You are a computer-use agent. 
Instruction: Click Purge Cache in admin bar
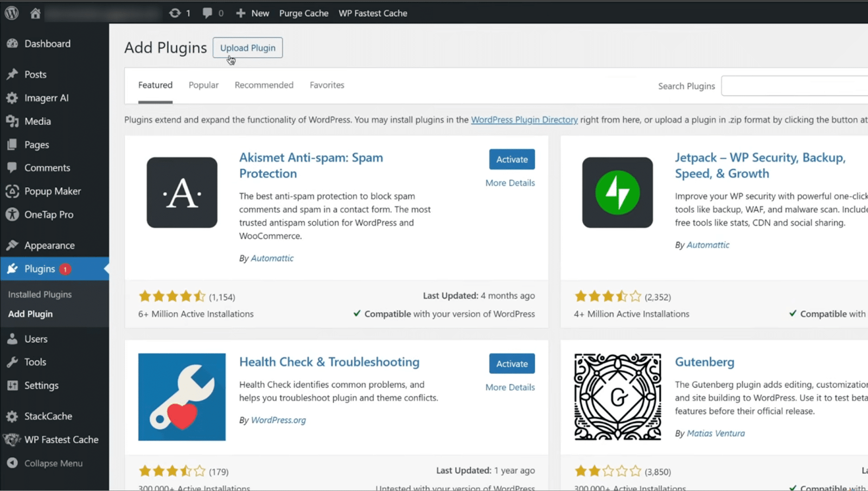(304, 13)
